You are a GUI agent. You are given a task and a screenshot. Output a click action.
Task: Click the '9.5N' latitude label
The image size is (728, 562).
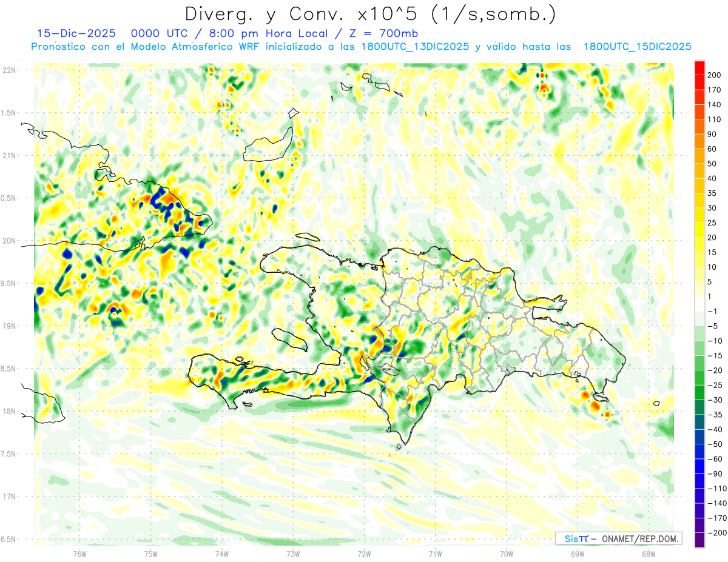coord(9,283)
